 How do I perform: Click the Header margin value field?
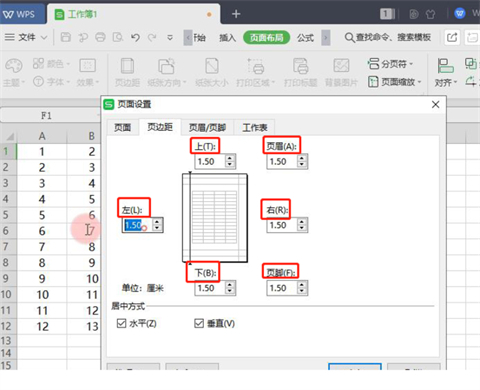point(282,161)
